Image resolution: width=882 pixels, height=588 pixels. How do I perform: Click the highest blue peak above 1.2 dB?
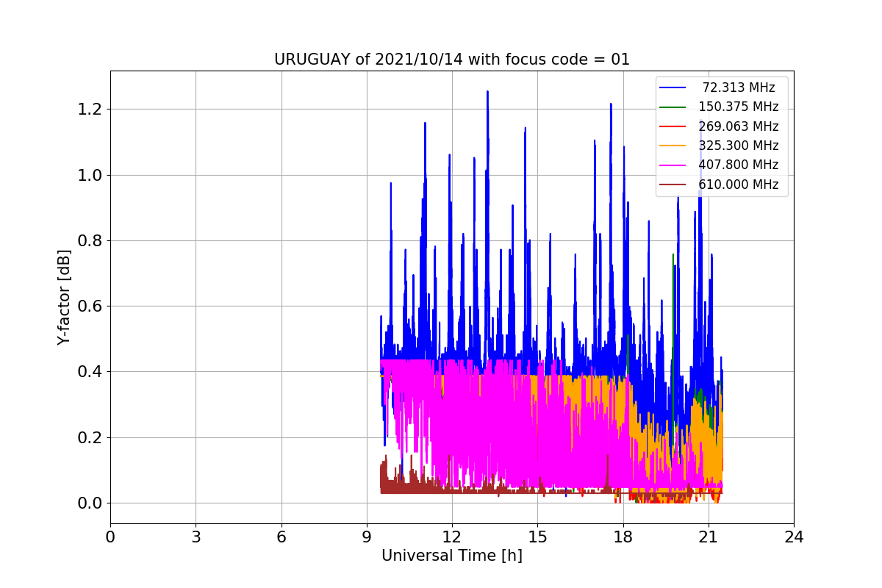point(487,93)
